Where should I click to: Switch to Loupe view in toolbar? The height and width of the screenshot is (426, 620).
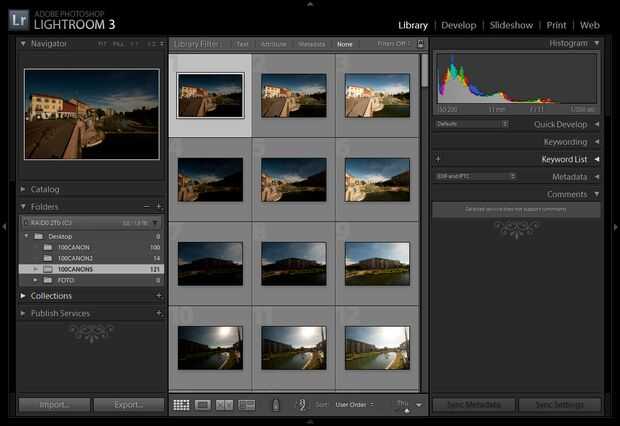[202, 405]
